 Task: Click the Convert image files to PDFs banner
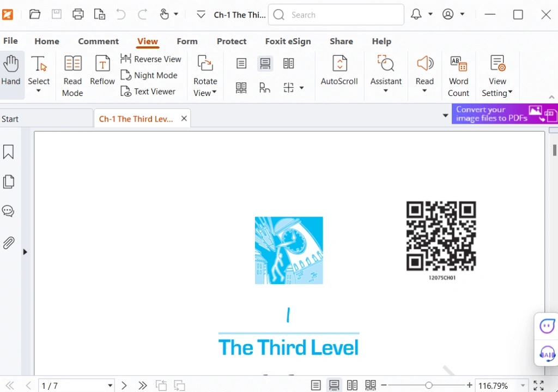click(505, 114)
